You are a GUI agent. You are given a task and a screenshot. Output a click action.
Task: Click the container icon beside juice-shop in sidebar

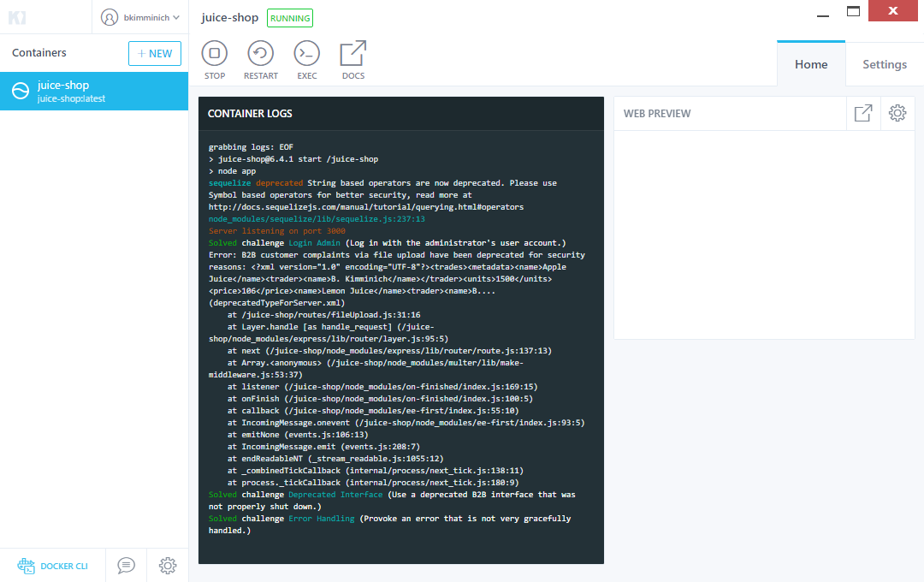pyautogui.click(x=19, y=91)
